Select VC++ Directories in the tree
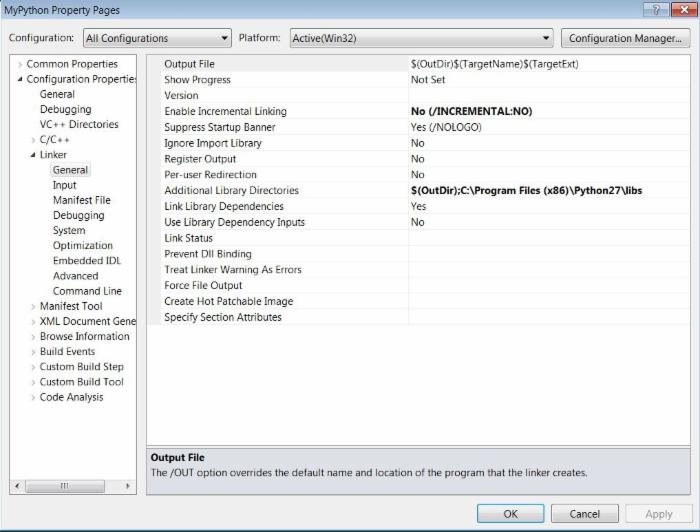 (79, 125)
